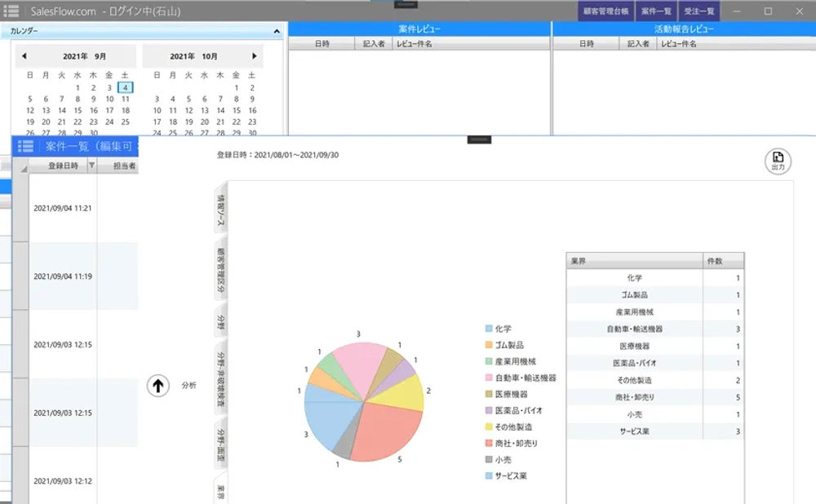The height and width of the screenshot is (504, 816).
Task: Open the hamburger menu in the title bar
Action: pos(12,11)
